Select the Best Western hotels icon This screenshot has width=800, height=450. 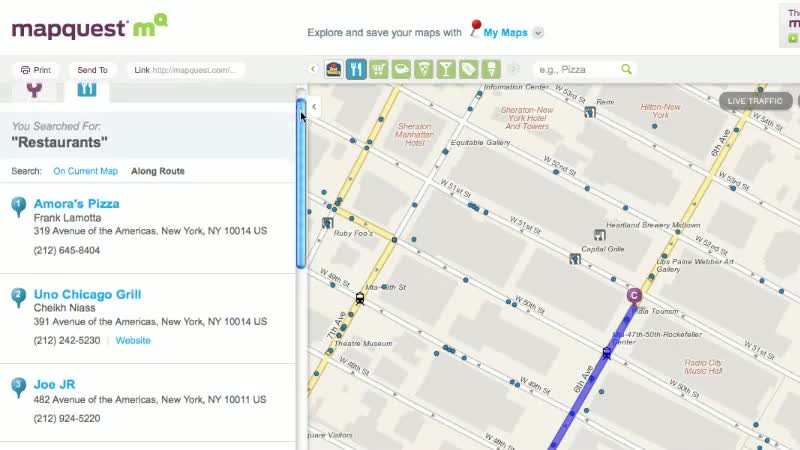[x=334, y=69]
